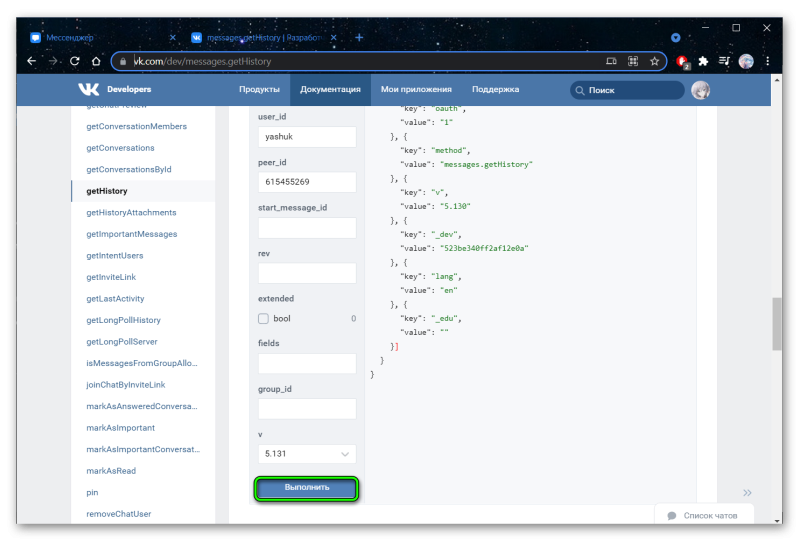Click the cast screen icon in address bar
Viewport: 800px width, 541px height.
pyautogui.click(x=611, y=61)
